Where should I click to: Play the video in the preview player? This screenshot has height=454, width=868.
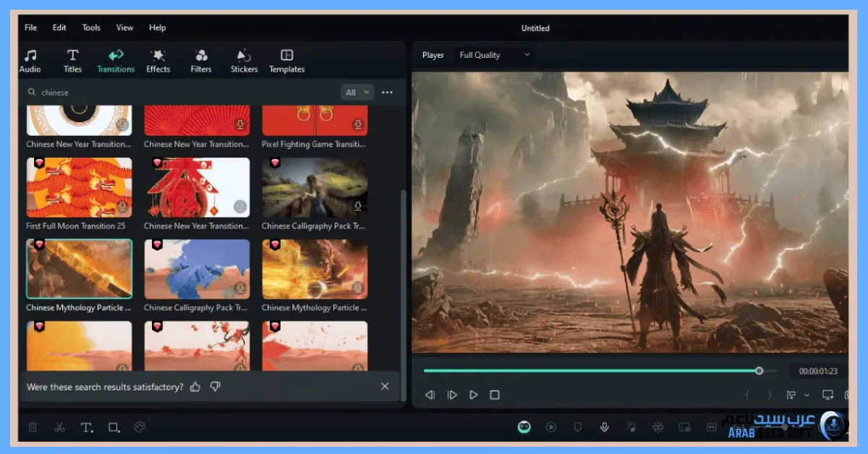[474, 395]
